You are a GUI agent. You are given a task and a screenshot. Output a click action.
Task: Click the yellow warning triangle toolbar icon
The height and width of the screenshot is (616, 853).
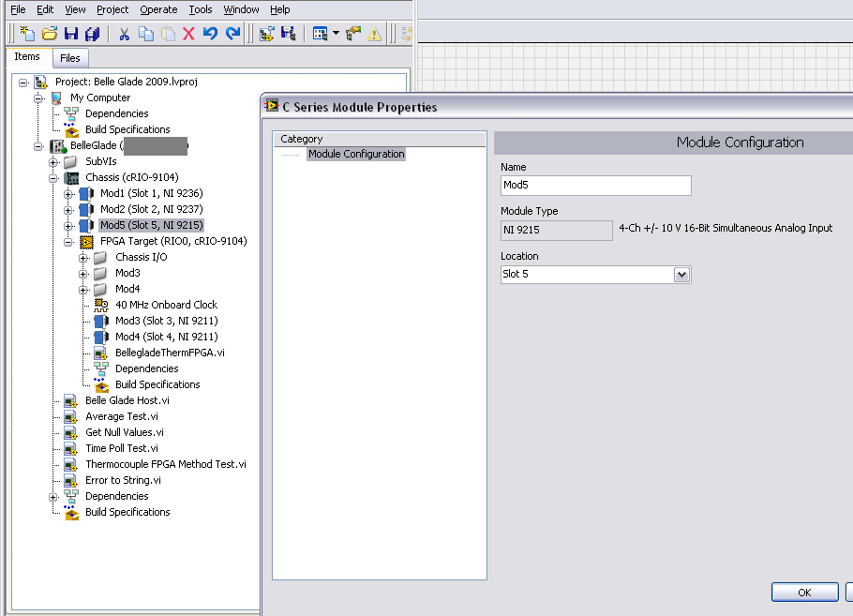374,34
